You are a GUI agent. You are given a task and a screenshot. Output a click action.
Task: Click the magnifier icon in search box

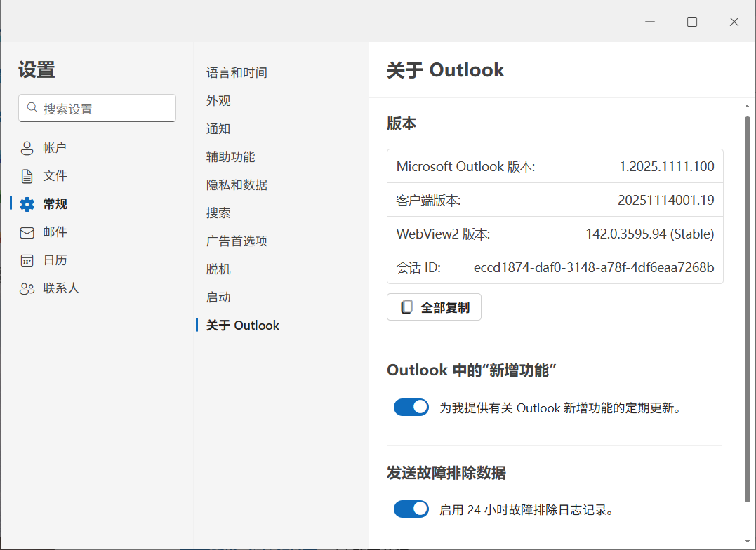(32, 107)
